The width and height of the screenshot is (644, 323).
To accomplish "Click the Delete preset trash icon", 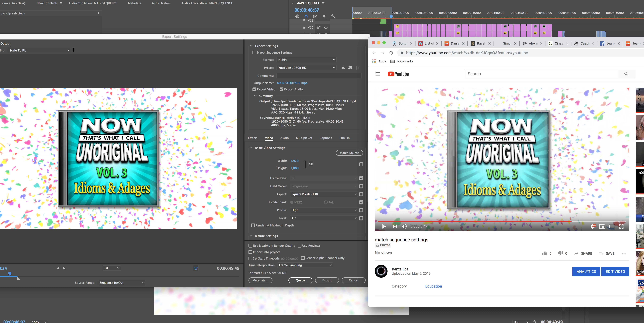I will [358, 68].
